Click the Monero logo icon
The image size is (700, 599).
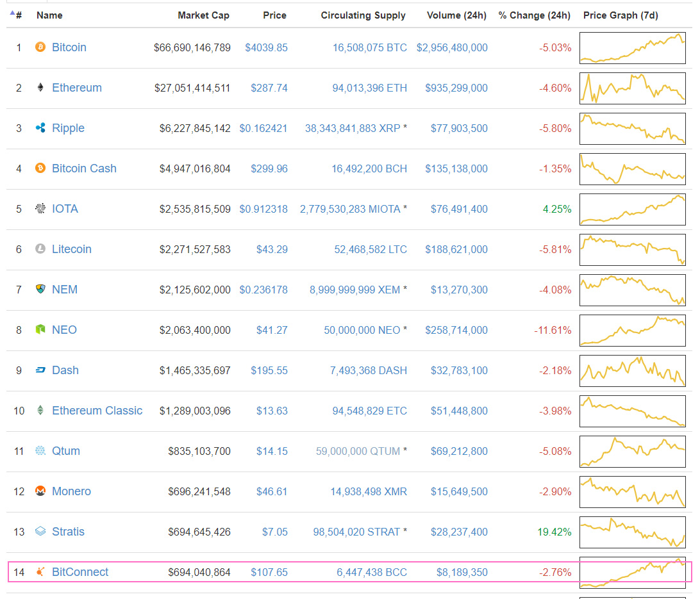pyautogui.click(x=40, y=491)
